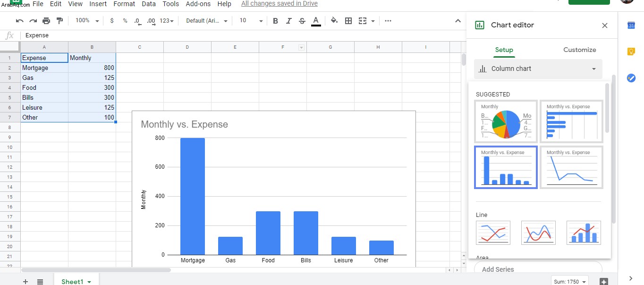Click the Explore icon at bottom right

coord(604,281)
